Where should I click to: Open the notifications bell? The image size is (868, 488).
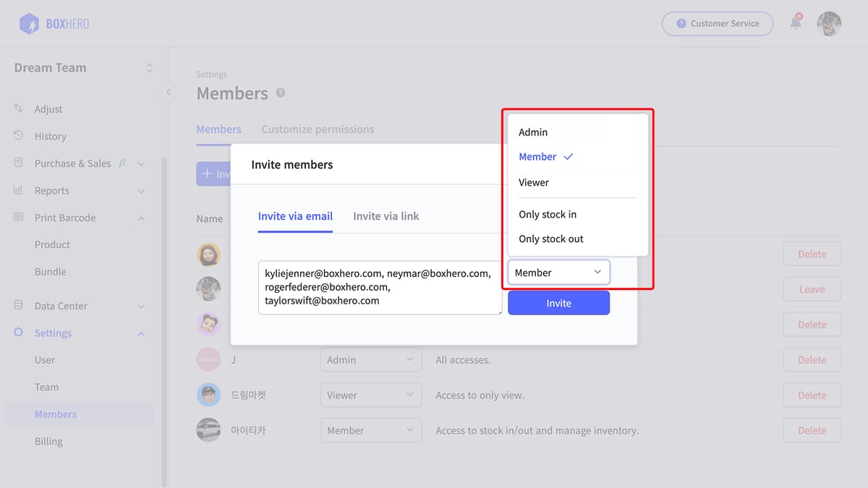[796, 23]
